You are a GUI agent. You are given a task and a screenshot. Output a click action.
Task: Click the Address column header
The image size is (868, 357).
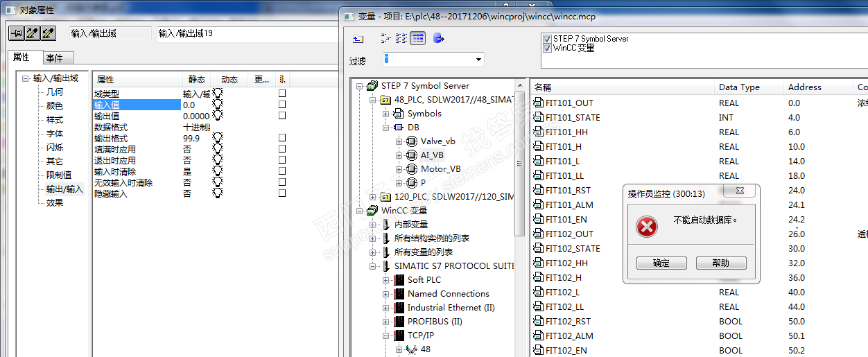pos(818,87)
